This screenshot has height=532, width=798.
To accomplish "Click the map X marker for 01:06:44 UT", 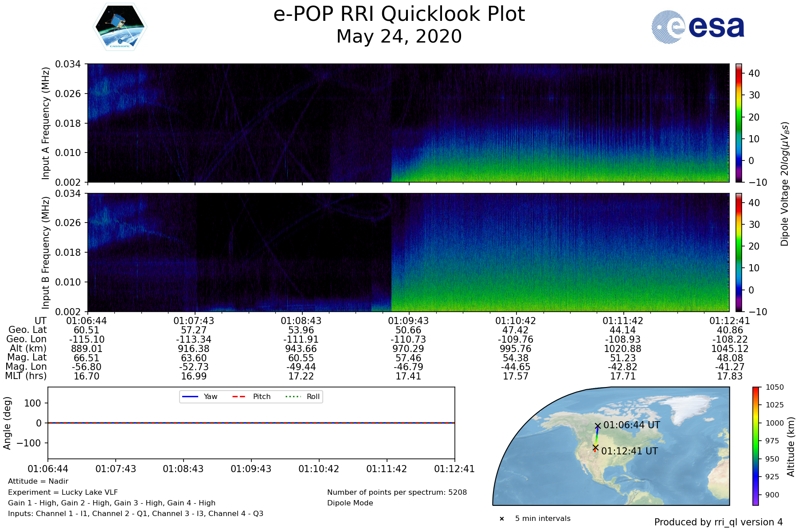I will coord(598,426).
